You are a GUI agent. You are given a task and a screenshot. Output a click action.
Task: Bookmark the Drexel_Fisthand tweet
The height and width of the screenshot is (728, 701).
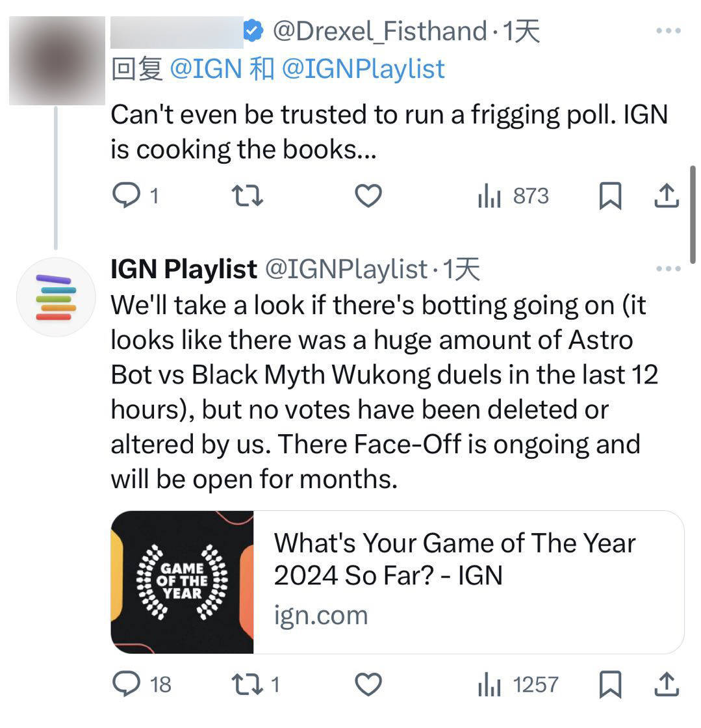pos(611,195)
